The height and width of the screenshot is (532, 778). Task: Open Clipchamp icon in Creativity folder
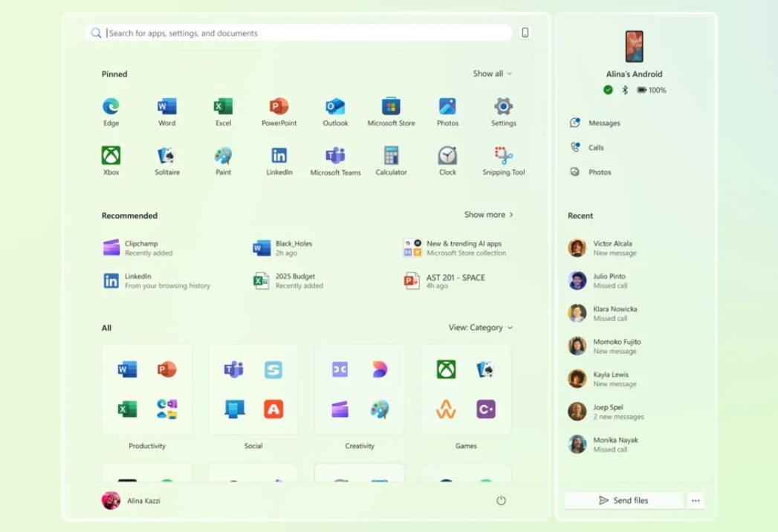click(340, 409)
